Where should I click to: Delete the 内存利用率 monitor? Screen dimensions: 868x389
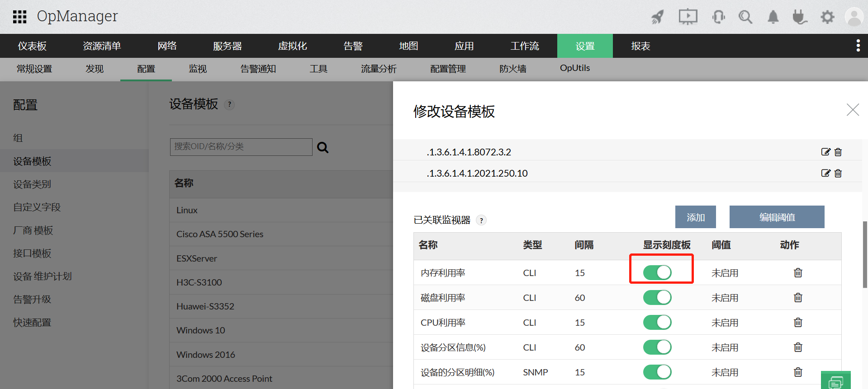798,272
